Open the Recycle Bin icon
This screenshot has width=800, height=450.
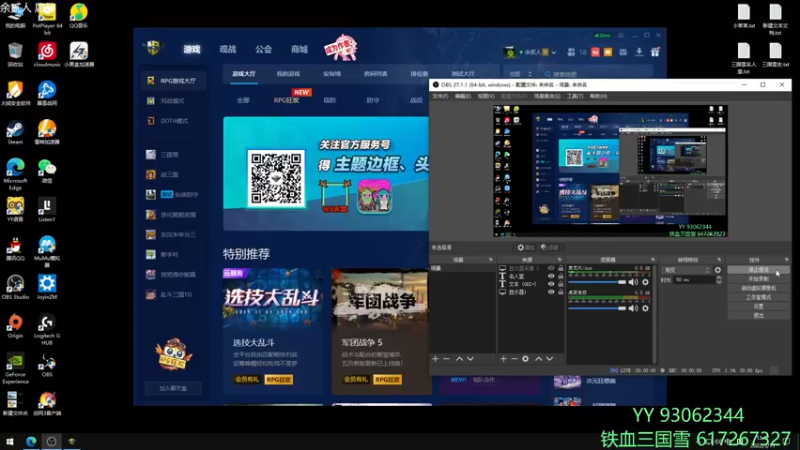click(15, 55)
